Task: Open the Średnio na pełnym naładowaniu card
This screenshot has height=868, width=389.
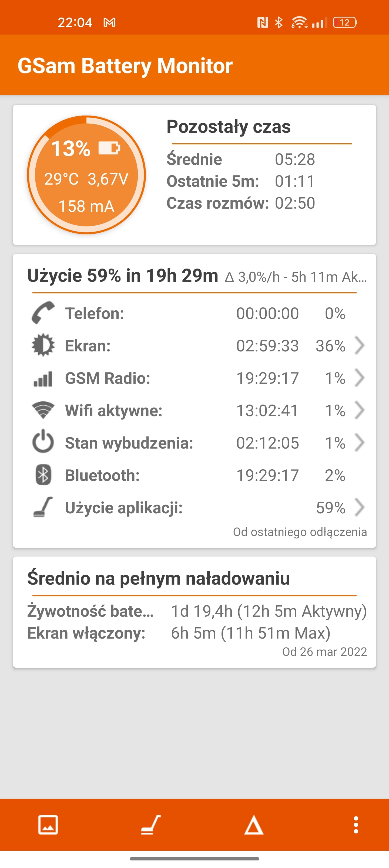Action: [x=194, y=612]
